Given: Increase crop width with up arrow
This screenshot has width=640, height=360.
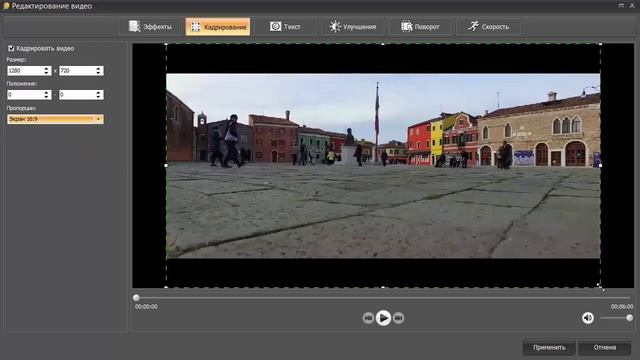Looking at the screenshot, I should click(x=46, y=69).
